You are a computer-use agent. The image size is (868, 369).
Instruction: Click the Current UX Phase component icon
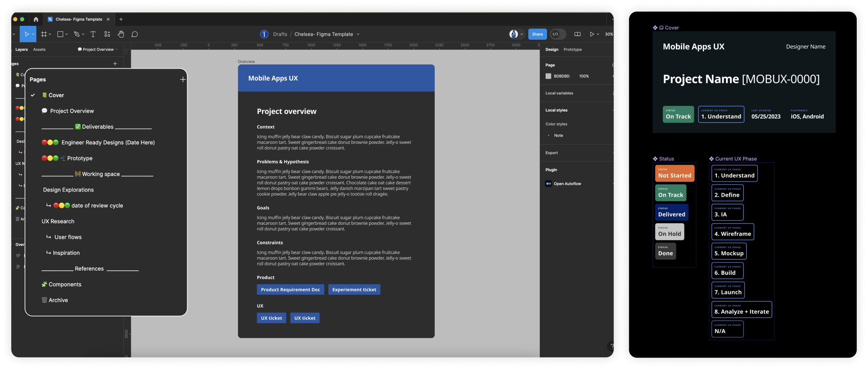[x=711, y=159]
